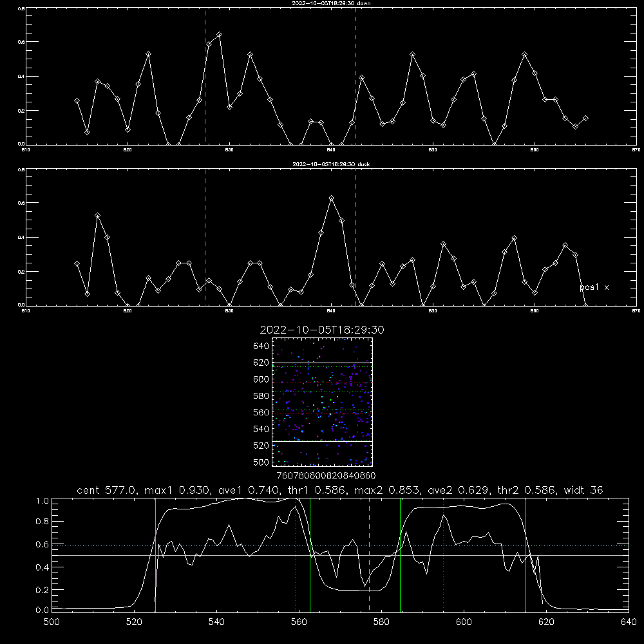This screenshot has width=644, height=644.
Task: Click the 'dusk' plot title
Action: click(331, 164)
